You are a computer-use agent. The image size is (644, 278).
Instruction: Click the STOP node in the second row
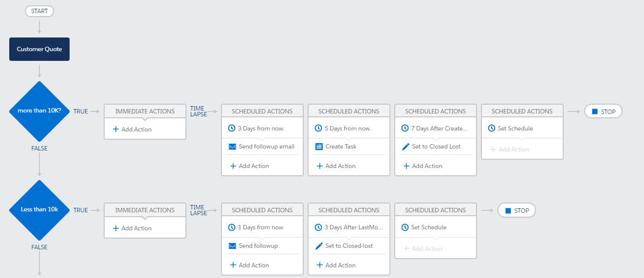pos(516,210)
